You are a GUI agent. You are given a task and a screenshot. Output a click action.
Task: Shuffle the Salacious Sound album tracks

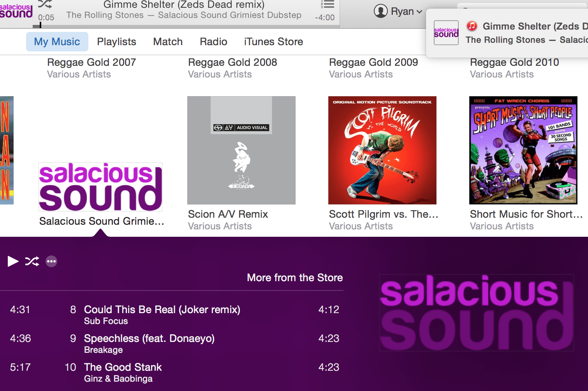point(32,261)
